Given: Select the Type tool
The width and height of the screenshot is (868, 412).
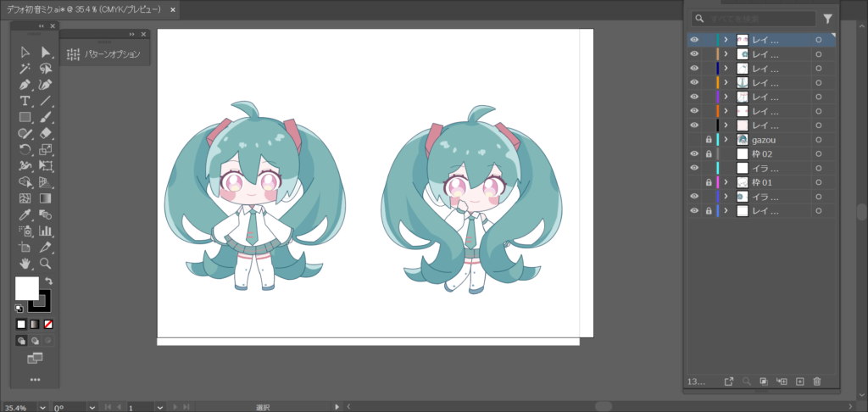Looking at the screenshot, I should click(25, 101).
